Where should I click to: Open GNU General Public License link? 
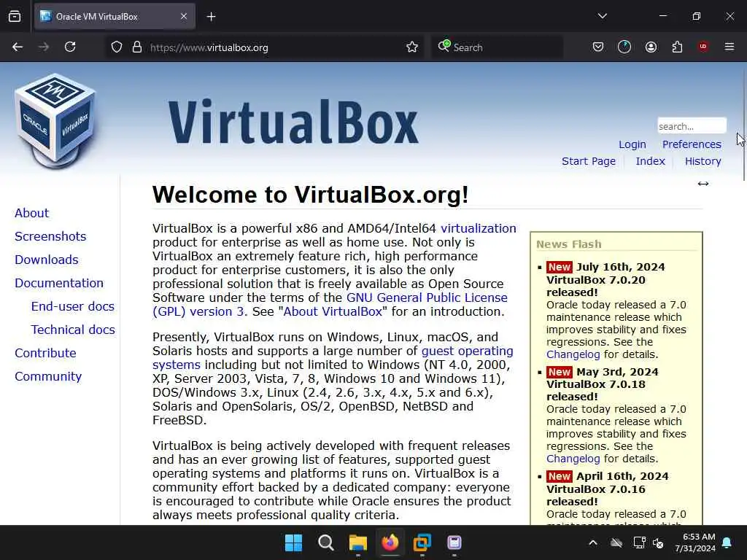427,297
